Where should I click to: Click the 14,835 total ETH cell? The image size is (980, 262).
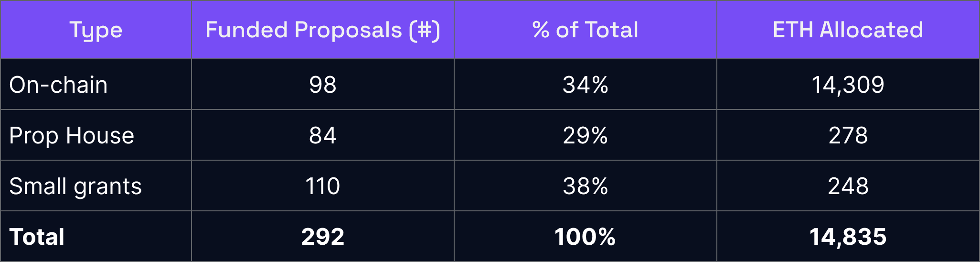click(x=848, y=237)
